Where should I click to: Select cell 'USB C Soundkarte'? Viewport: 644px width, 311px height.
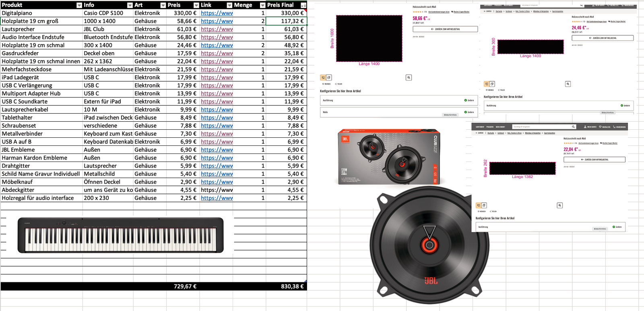click(41, 102)
